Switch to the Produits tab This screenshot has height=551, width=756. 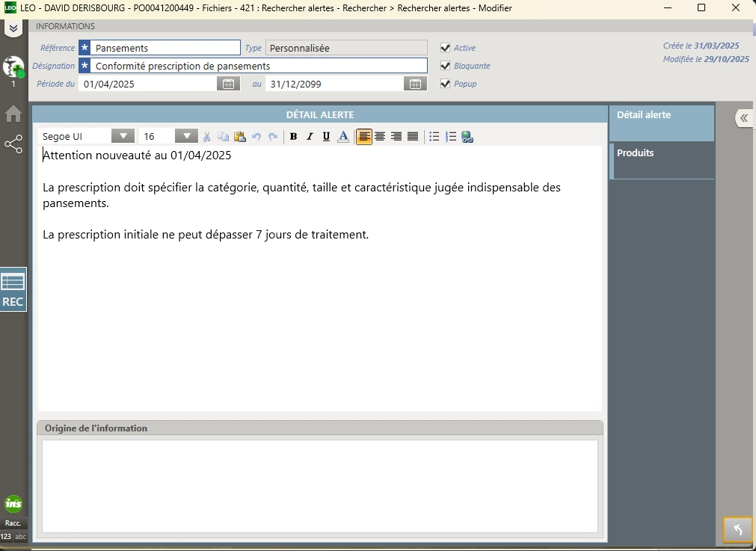662,161
